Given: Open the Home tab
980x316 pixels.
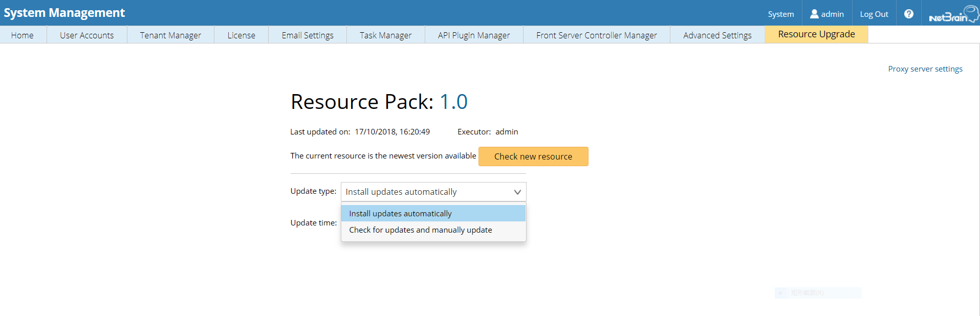Looking at the screenshot, I should click(x=23, y=35).
